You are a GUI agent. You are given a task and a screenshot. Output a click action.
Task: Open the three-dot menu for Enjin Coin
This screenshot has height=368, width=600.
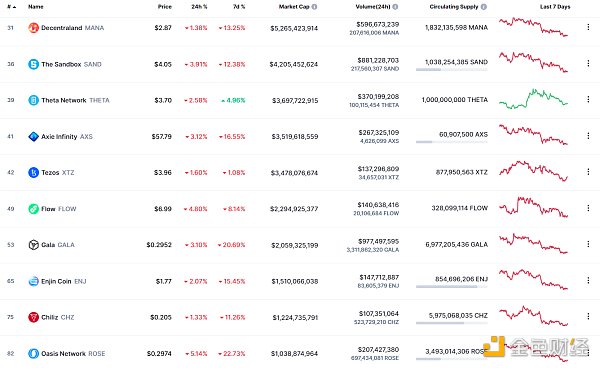point(588,280)
